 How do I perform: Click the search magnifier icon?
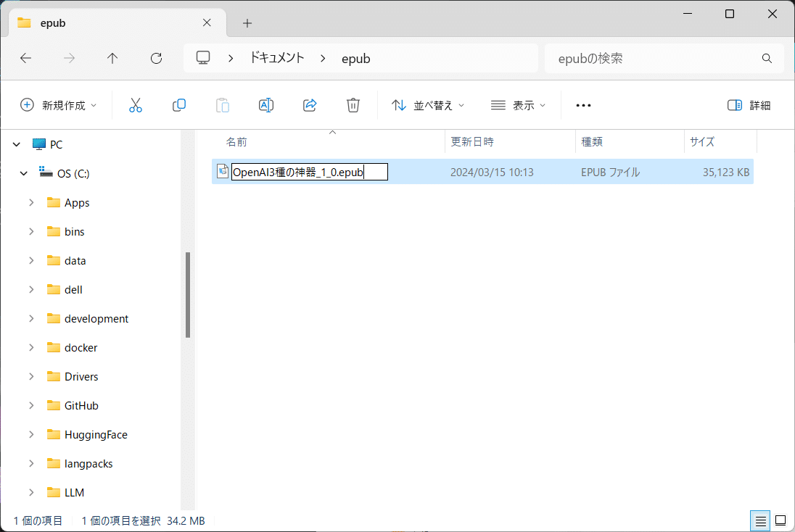coord(767,59)
